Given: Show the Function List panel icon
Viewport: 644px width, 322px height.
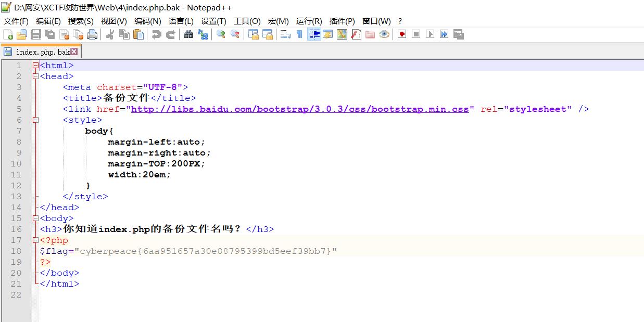Looking at the screenshot, I should (x=356, y=34).
